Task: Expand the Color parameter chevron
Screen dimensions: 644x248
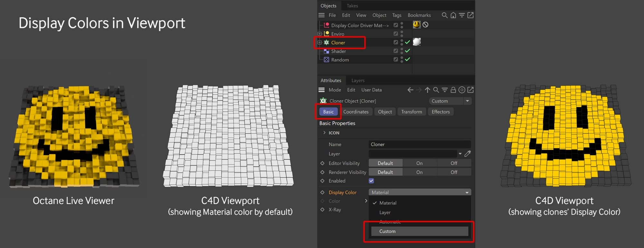Action: tap(366, 201)
